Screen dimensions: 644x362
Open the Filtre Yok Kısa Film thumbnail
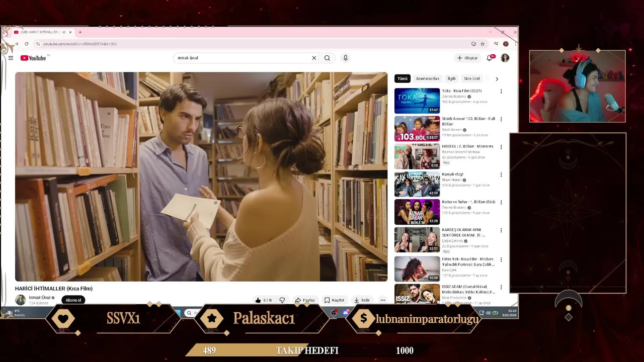[x=417, y=269]
